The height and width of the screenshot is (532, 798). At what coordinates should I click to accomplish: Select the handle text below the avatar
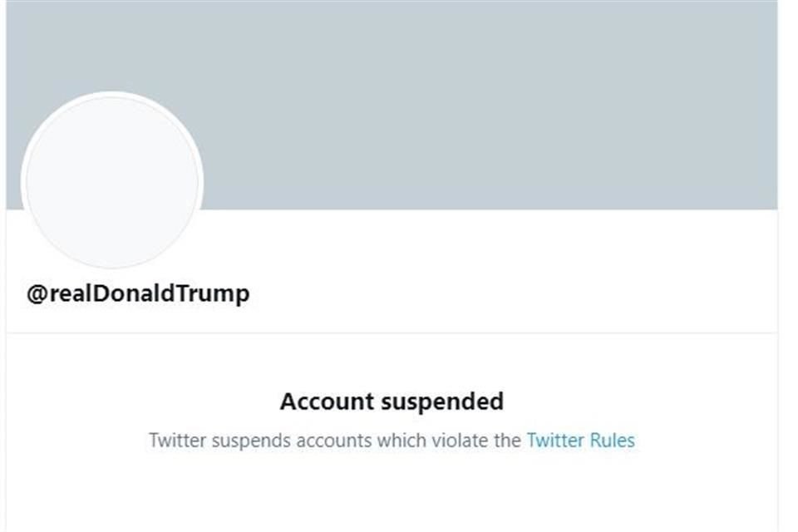137,293
